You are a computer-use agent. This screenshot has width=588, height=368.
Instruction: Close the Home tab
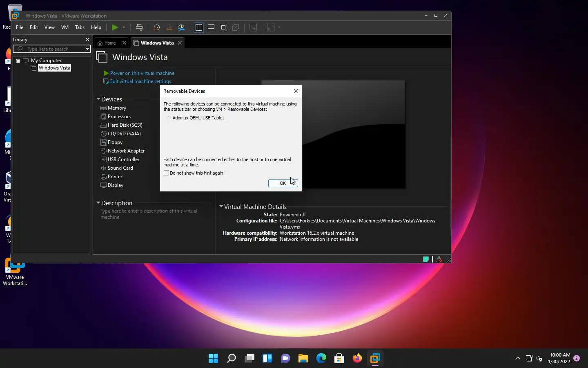[x=125, y=43]
